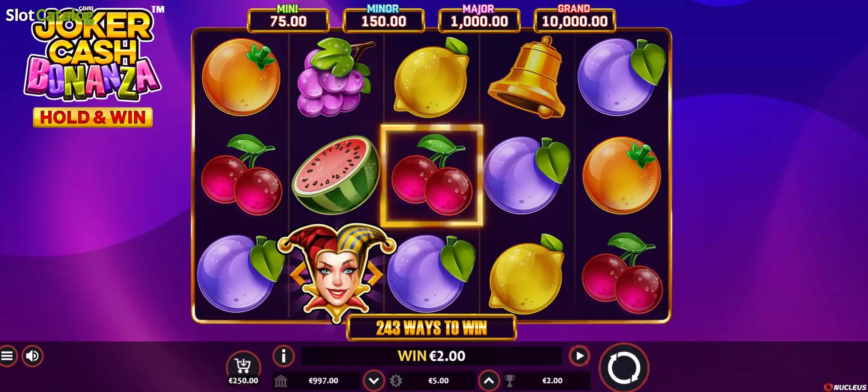Decrease the bet with down chevron

coord(374,381)
